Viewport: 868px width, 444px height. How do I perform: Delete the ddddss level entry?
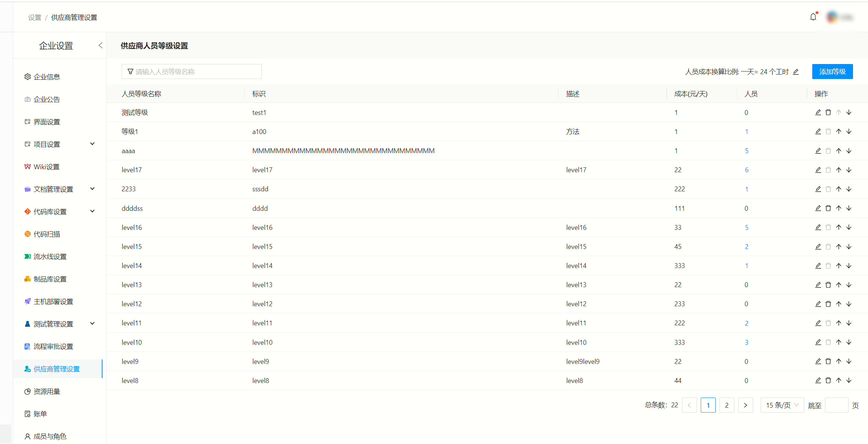pos(828,208)
